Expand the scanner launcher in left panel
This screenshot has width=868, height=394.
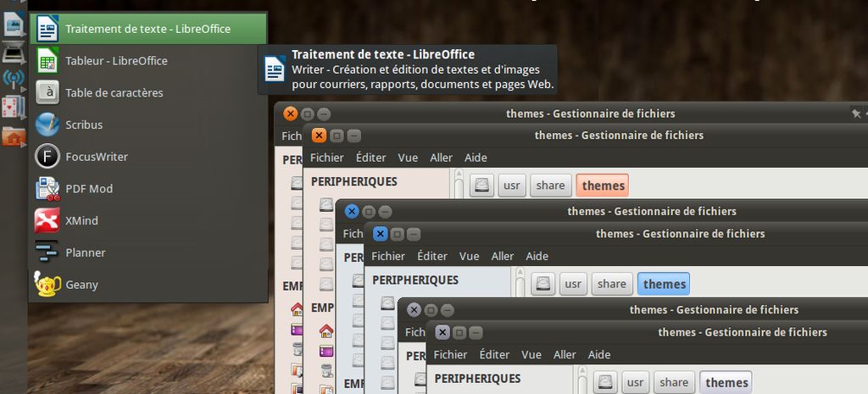tap(14, 53)
